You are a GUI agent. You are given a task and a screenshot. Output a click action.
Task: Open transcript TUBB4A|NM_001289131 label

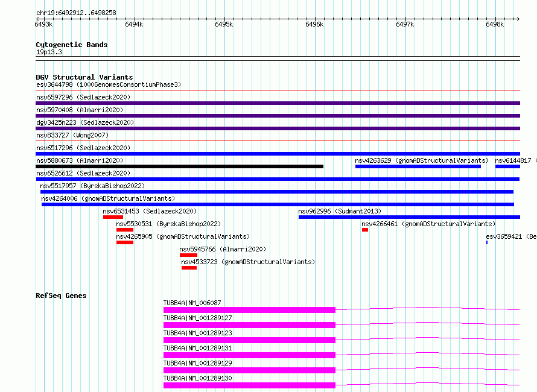198,348
